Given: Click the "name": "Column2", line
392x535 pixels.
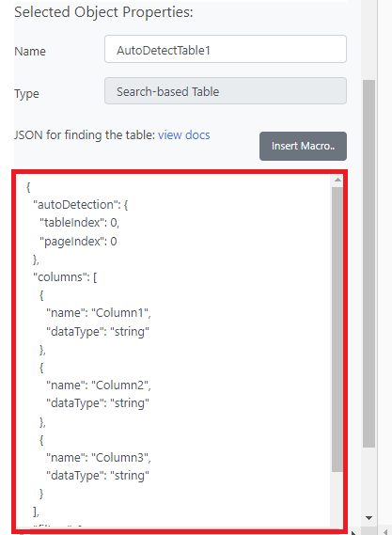Looking at the screenshot, I should (x=99, y=386).
